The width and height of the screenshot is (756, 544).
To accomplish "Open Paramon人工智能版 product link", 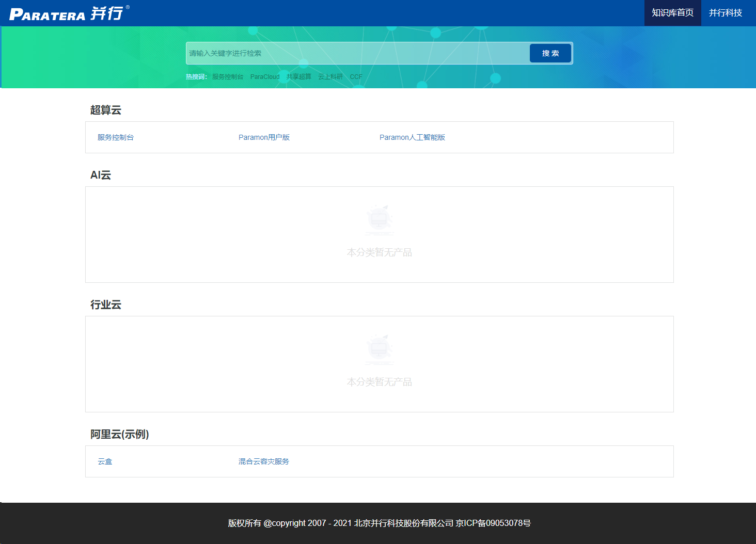I will point(412,137).
